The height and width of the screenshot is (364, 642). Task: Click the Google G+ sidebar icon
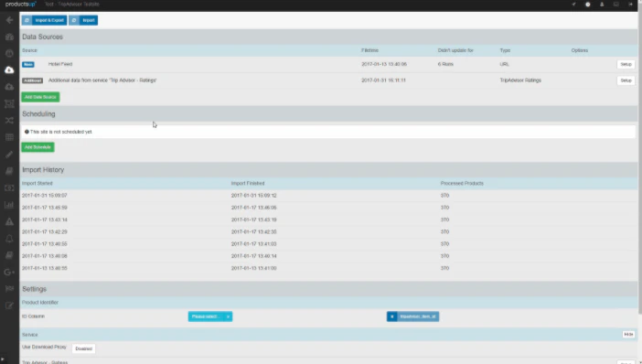[x=9, y=272]
